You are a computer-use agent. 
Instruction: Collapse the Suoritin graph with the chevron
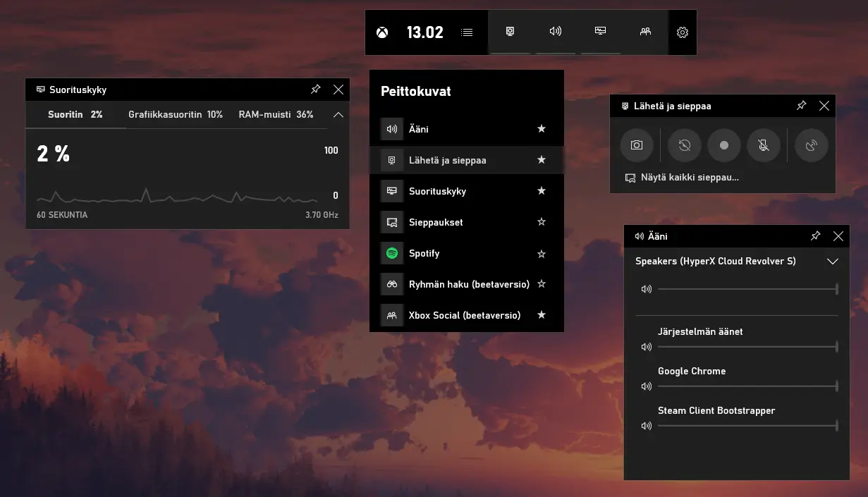click(338, 113)
